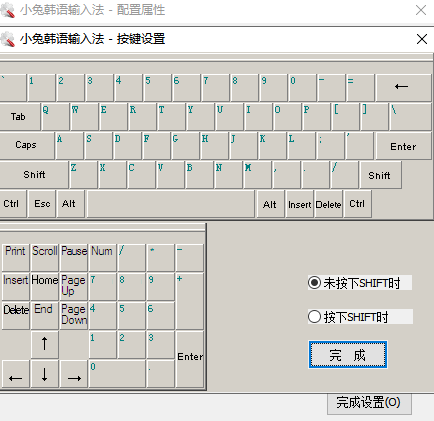
Task: Click the Delete key beside right Ctrl
Action: [329, 204]
